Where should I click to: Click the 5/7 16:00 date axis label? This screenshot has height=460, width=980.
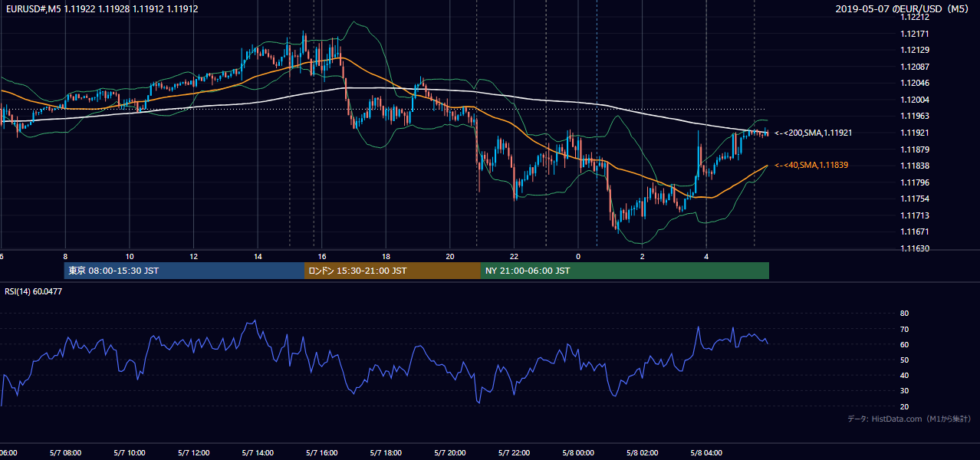pyautogui.click(x=322, y=453)
